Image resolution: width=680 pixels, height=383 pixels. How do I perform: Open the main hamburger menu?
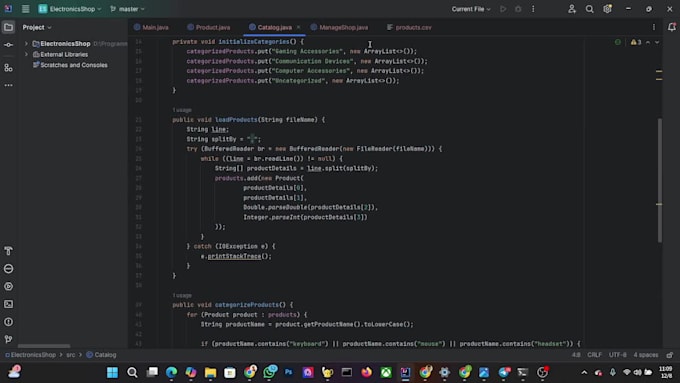[26, 9]
